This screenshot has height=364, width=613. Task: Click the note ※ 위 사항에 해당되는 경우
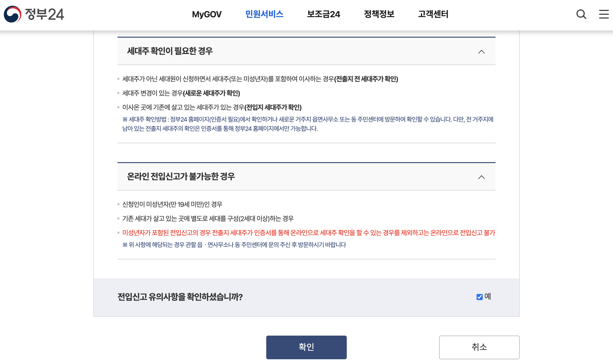point(234,244)
